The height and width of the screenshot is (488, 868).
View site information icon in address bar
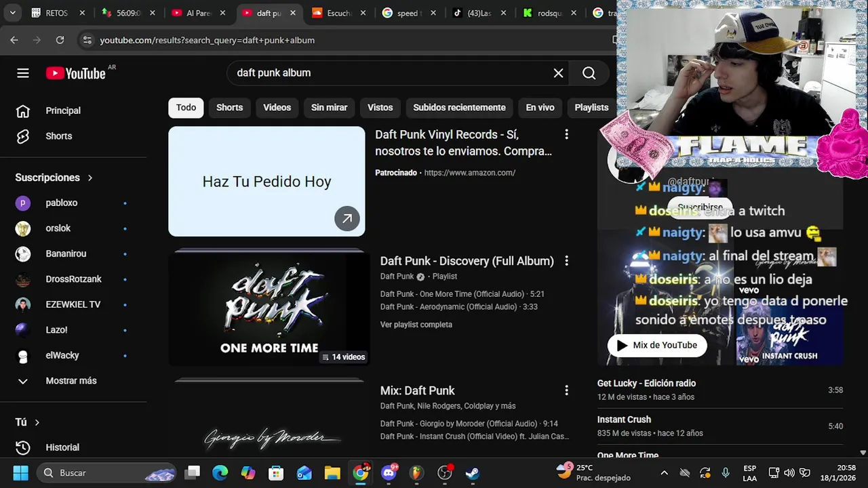[x=87, y=40]
